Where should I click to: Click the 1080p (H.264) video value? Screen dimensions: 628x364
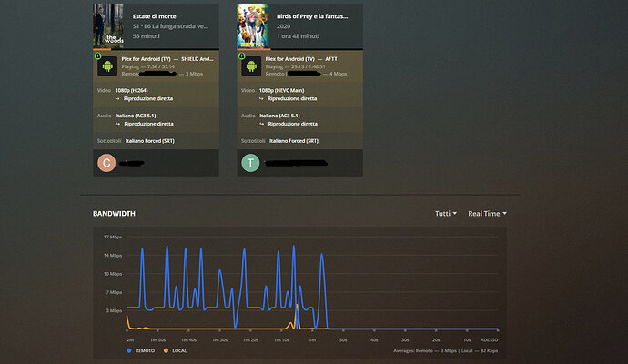(131, 90)
